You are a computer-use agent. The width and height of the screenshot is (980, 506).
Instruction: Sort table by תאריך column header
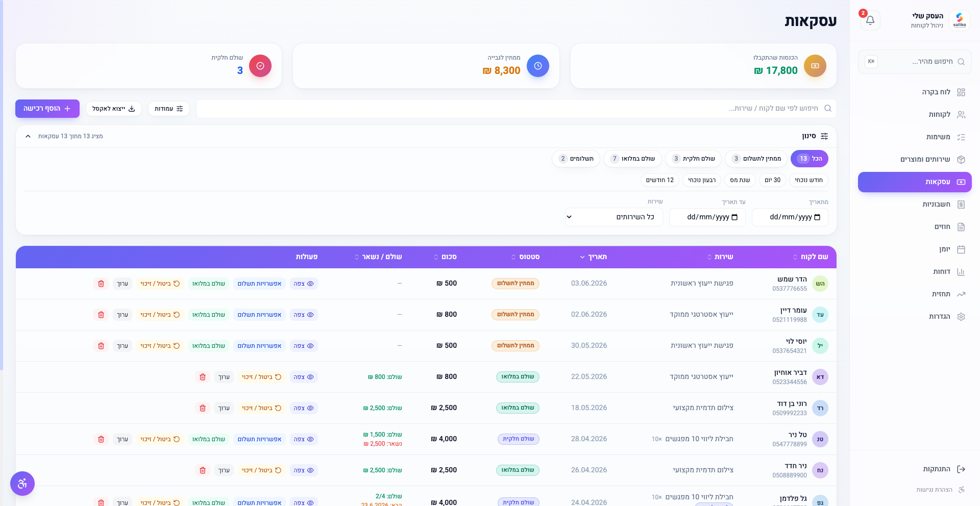(x=594, y=257)
